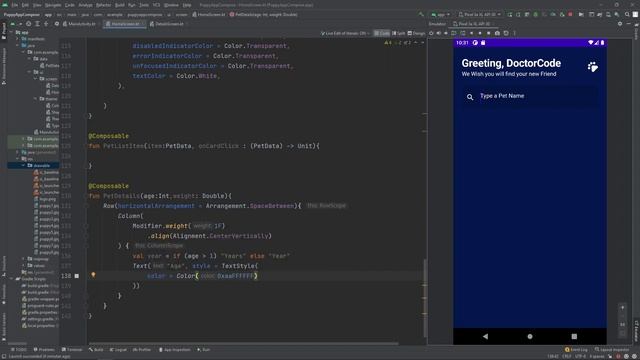The width and height of the screenshot is (640, 360).
Task: Click the Select Opened File target icon
Action: pos(29,24)
